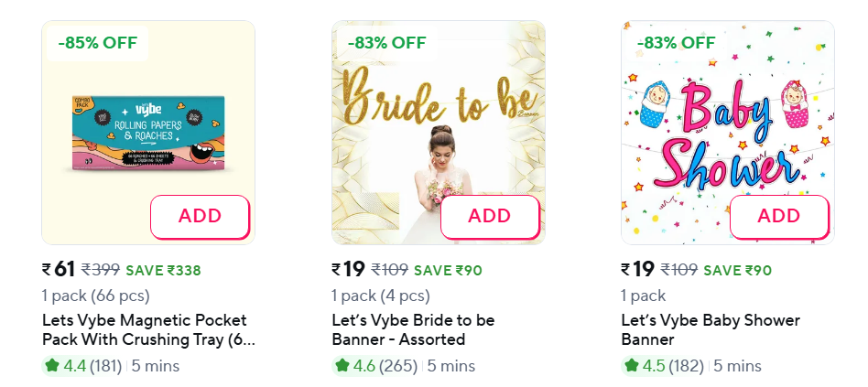Click the green star rating icon for 4.6
Viewport: 868px width, 387px height.
342,366
